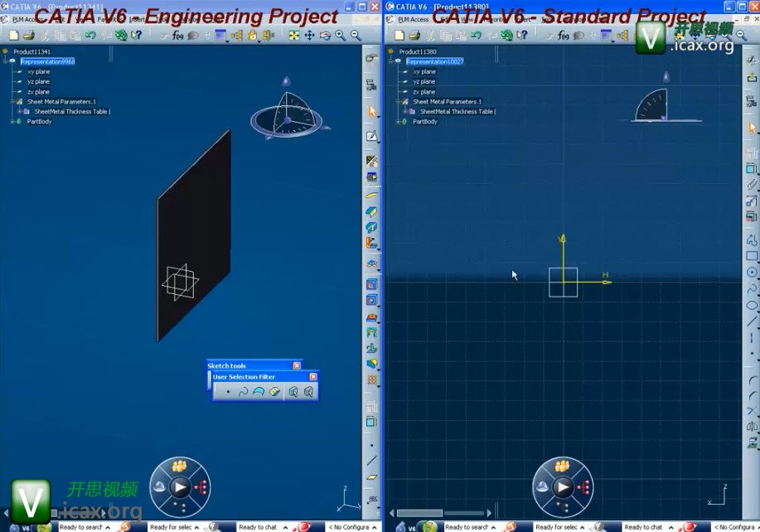Click Line tool at bottom of Engineering side toolbar
Viewport: 760px width, 532px height.
(x=372, y=461)
